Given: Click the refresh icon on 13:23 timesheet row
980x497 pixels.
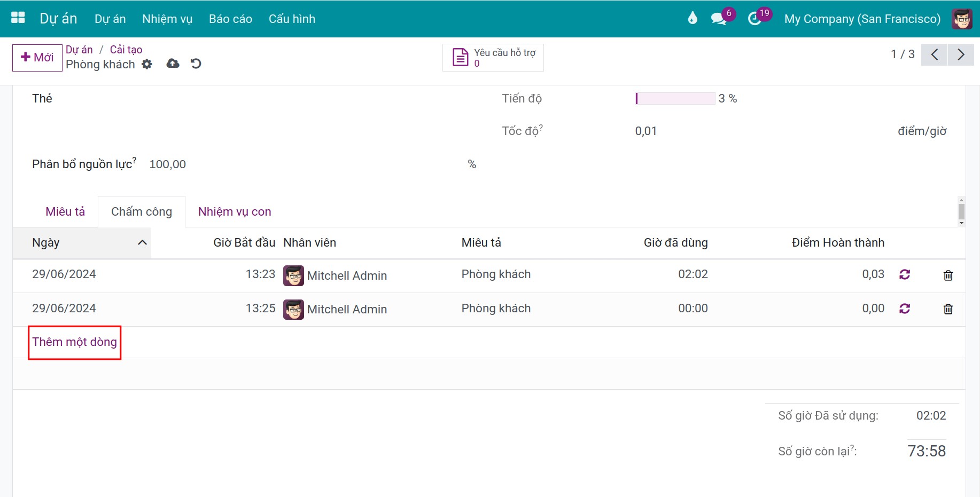Looking at the screenshot, I should click(x=905, y=274).
